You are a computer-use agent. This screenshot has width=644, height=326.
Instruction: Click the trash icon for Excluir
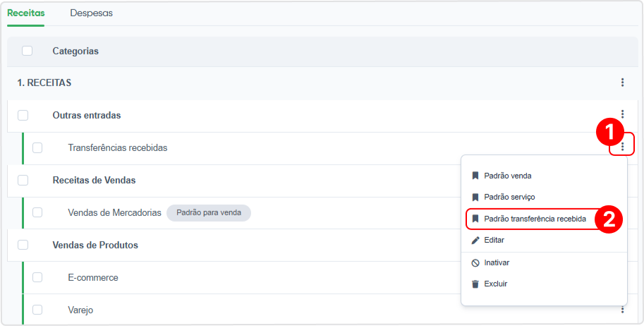(475, 284)
